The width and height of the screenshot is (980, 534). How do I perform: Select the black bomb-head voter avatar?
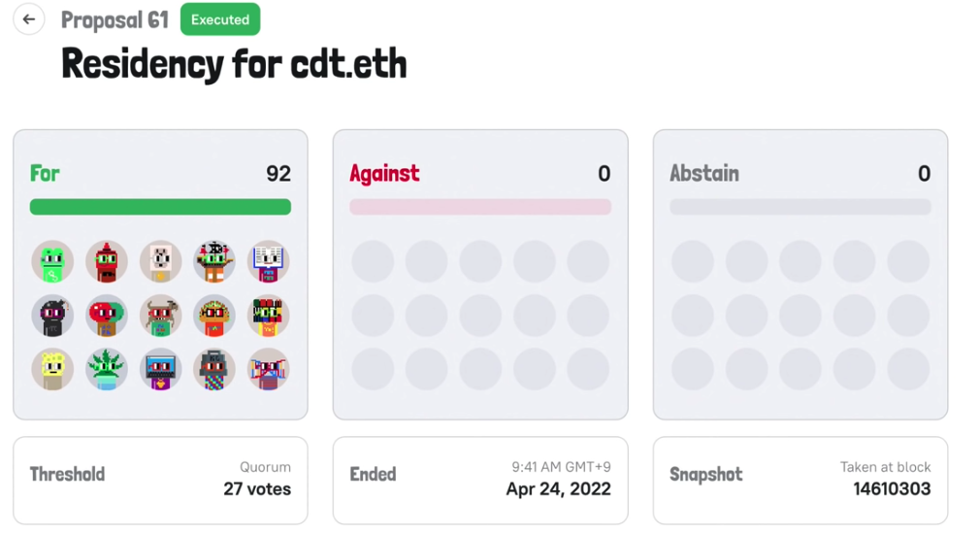(x=52, y=316)
